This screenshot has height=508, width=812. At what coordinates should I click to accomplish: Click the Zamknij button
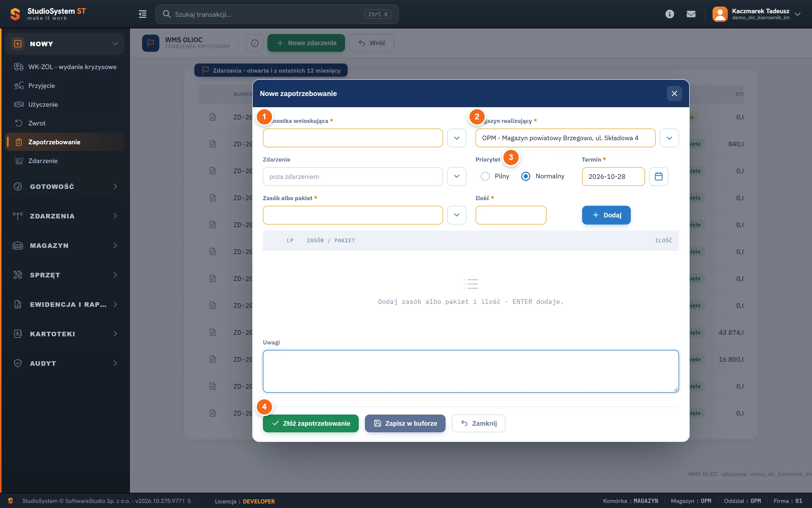coord(478,423)
